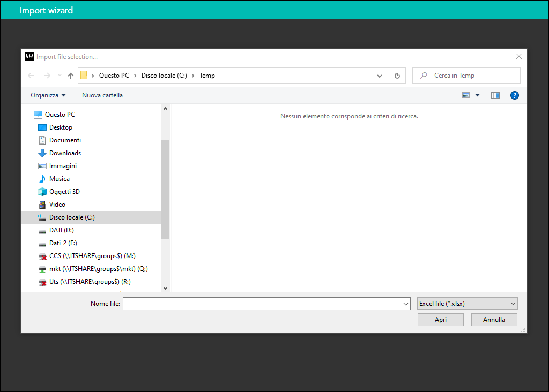Open the help question mark icon
The width and height of the screenshot is (549, 392).
click(x=514, y=95)
